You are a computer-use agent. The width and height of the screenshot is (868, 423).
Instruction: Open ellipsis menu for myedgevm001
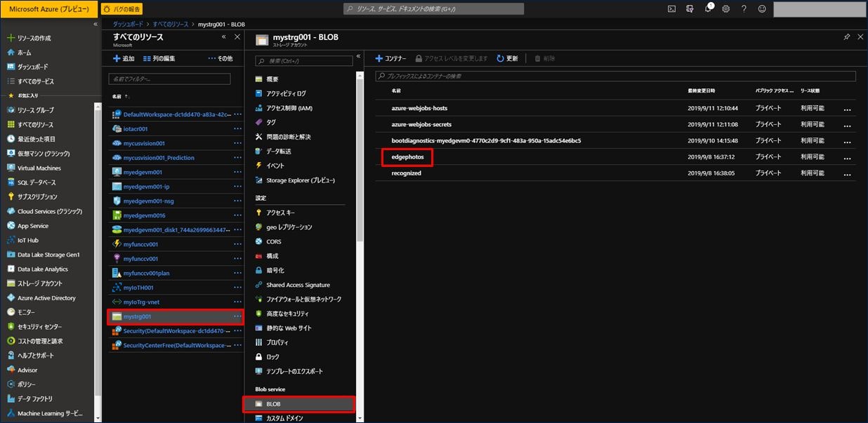[237, 172]
